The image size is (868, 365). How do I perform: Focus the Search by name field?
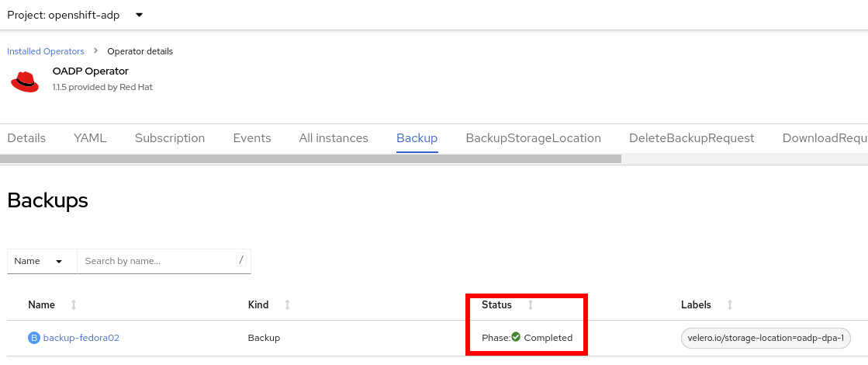click(164, 261)
